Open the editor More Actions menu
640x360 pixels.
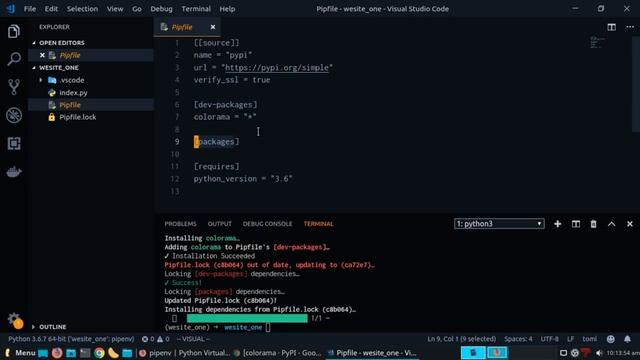click(x=630, y=27)
